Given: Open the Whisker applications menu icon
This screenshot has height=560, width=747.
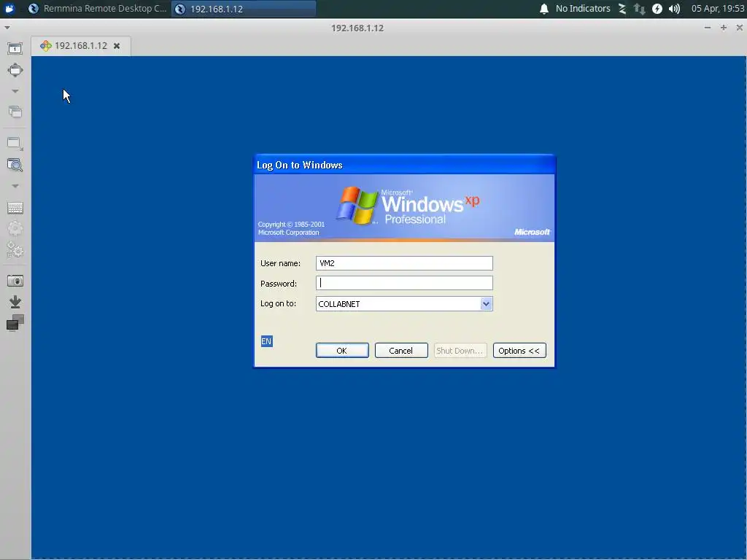Looking at the screenshot, I should point(9,9).
